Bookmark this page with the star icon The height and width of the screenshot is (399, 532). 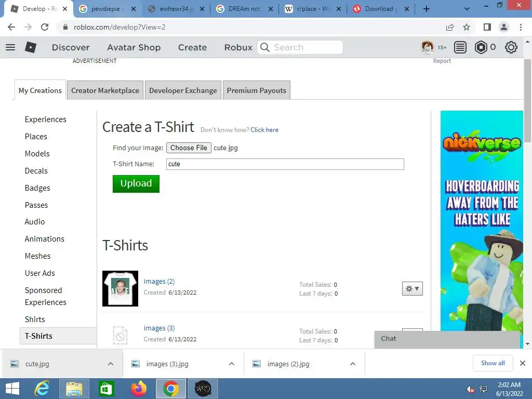467,27
